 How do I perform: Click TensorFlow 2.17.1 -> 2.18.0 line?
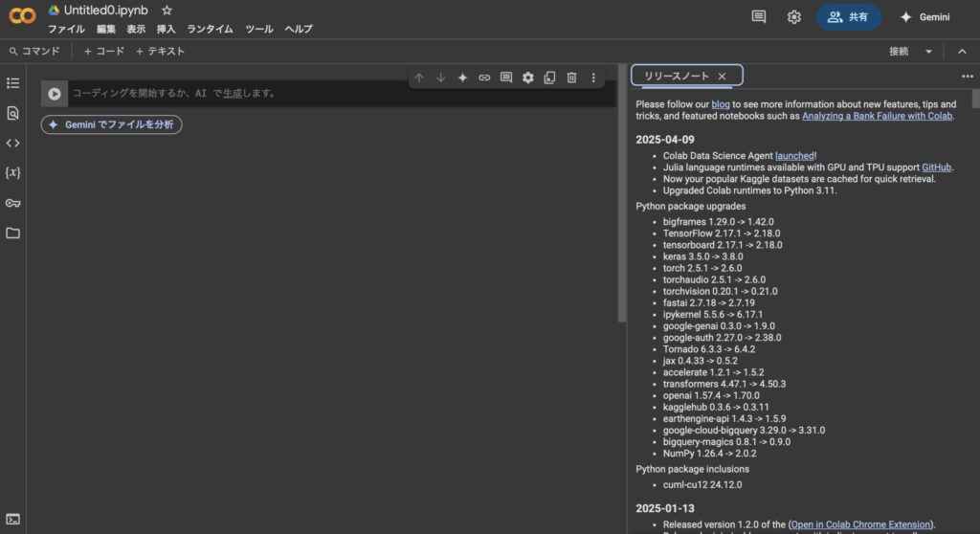pyautogui.click(x=722, y=234)
